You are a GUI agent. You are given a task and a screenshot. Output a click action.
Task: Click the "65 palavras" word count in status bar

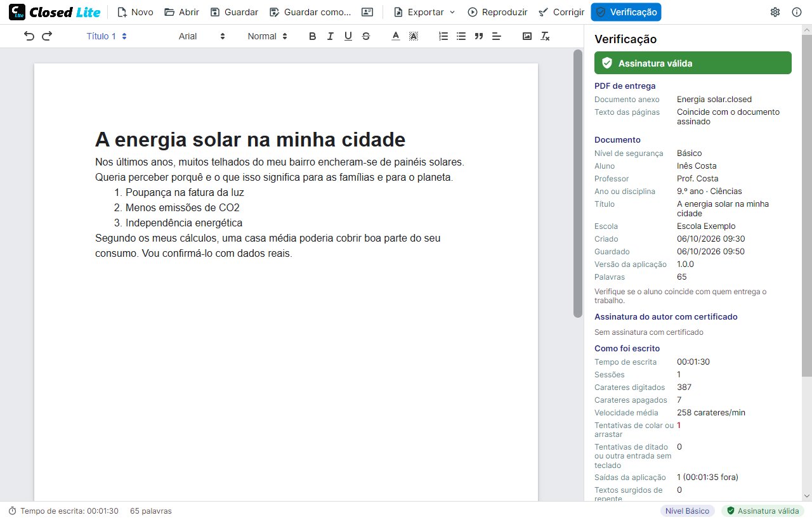pyautogui.click(x=151, y=511)
